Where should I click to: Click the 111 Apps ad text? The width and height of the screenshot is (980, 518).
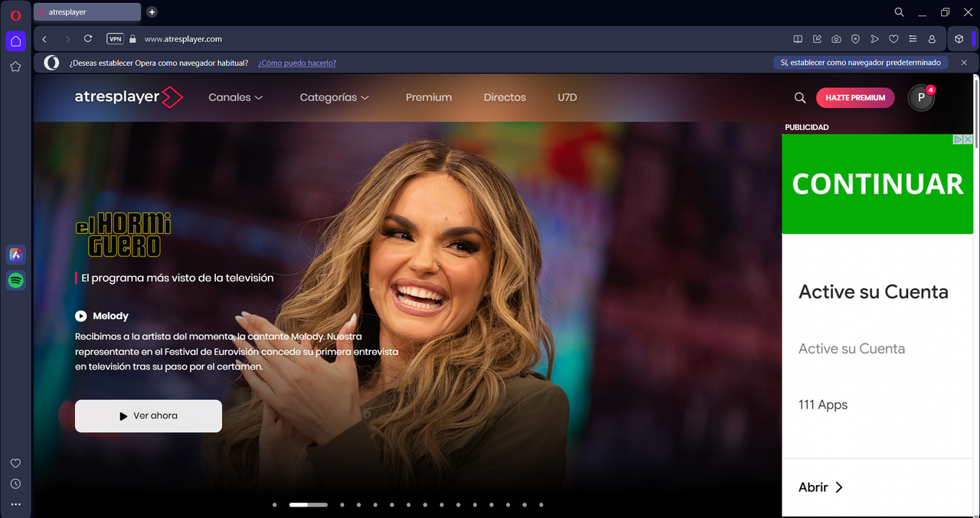pos(823,405)
